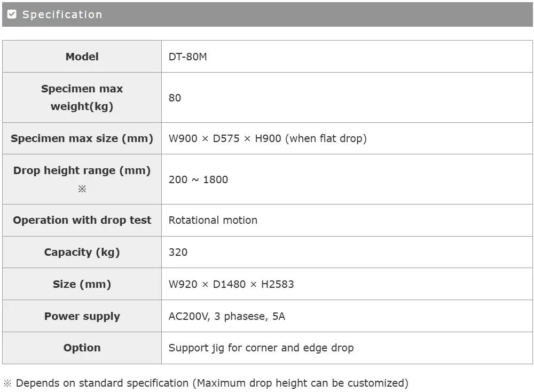Click the Rotational motion value
This screenshot has height=392, width=534.
pos(213,220)
